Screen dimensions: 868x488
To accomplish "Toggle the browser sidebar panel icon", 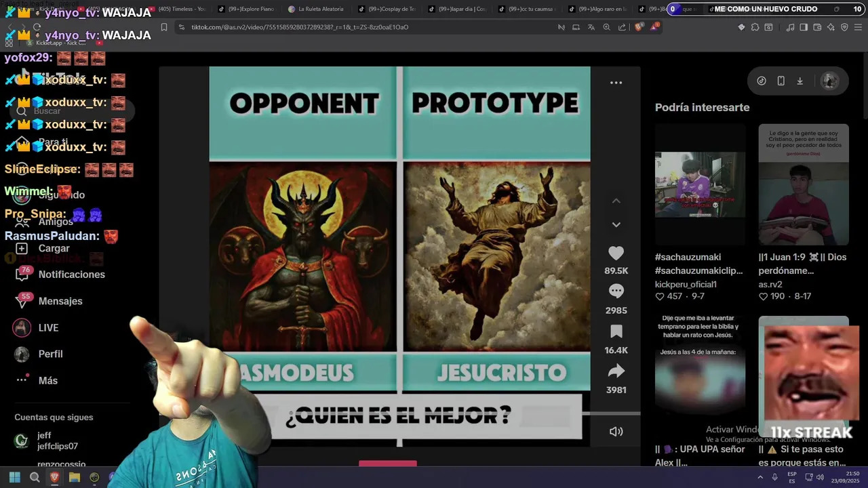I will (804, 27).
